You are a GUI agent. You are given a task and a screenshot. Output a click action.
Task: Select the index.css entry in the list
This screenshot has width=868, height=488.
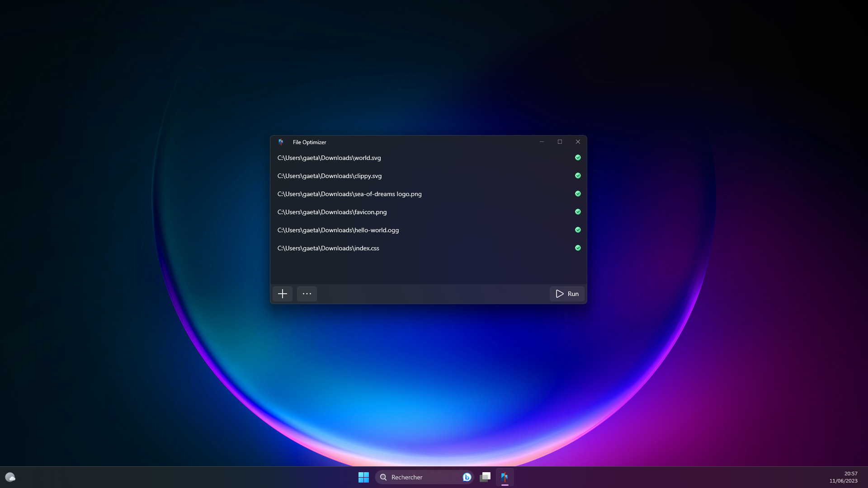(x=328, y=248)
